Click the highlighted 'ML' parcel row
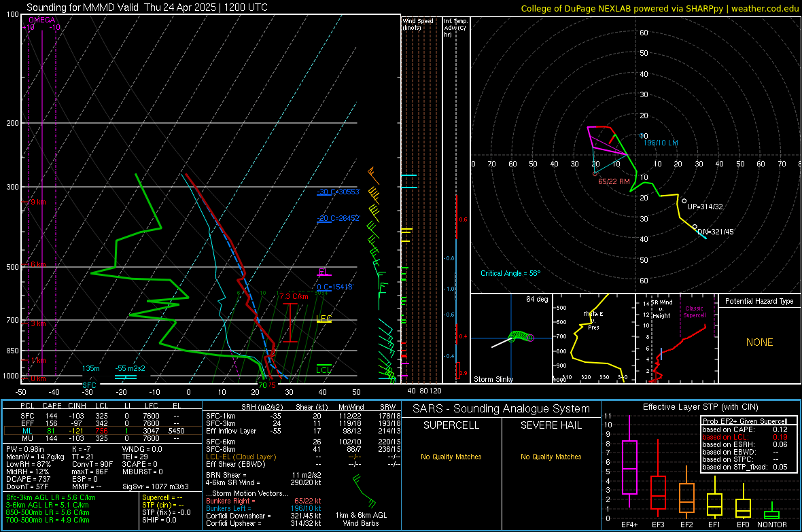 (x=102, y=431)
